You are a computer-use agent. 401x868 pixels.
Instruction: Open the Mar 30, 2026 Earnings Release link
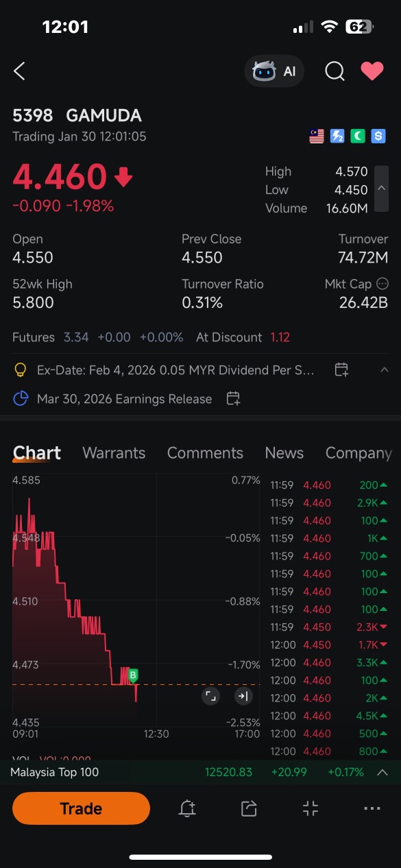124,398
